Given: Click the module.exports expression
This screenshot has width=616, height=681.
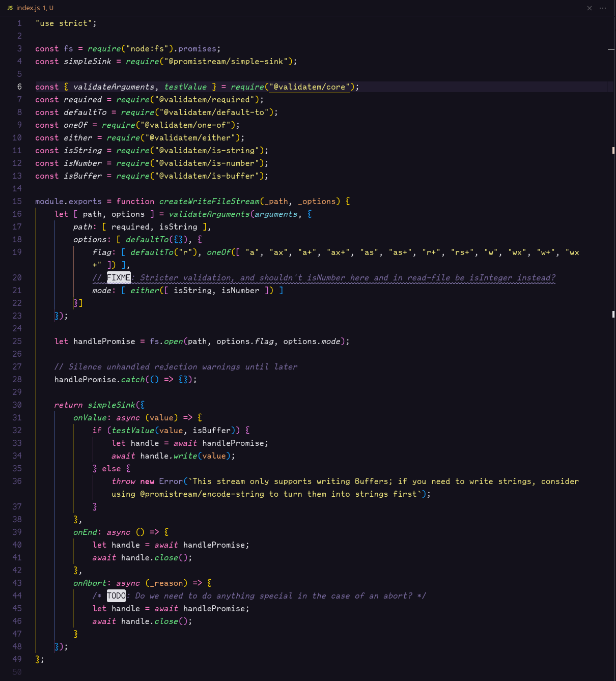Looking at the screenshot, I should (68, 201).
